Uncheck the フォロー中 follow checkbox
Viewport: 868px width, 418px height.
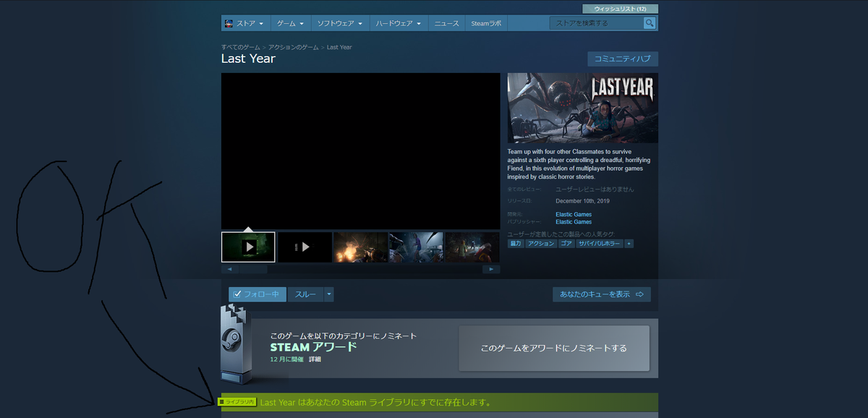point(237,294)
